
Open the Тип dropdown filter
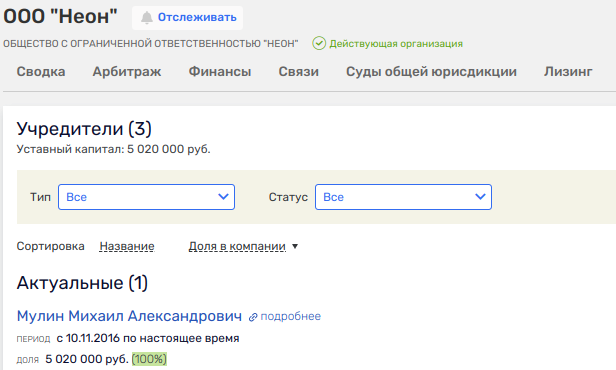147,197
